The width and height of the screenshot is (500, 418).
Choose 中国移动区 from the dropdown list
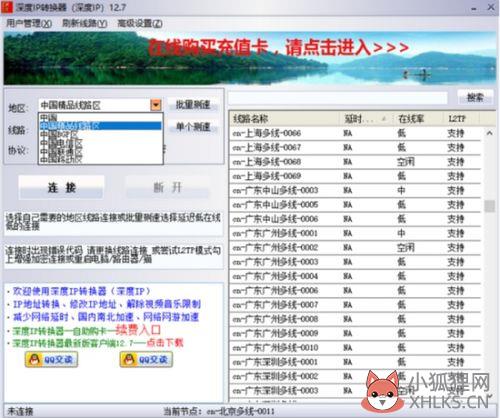pyautogui.click(x=61, y=160)
